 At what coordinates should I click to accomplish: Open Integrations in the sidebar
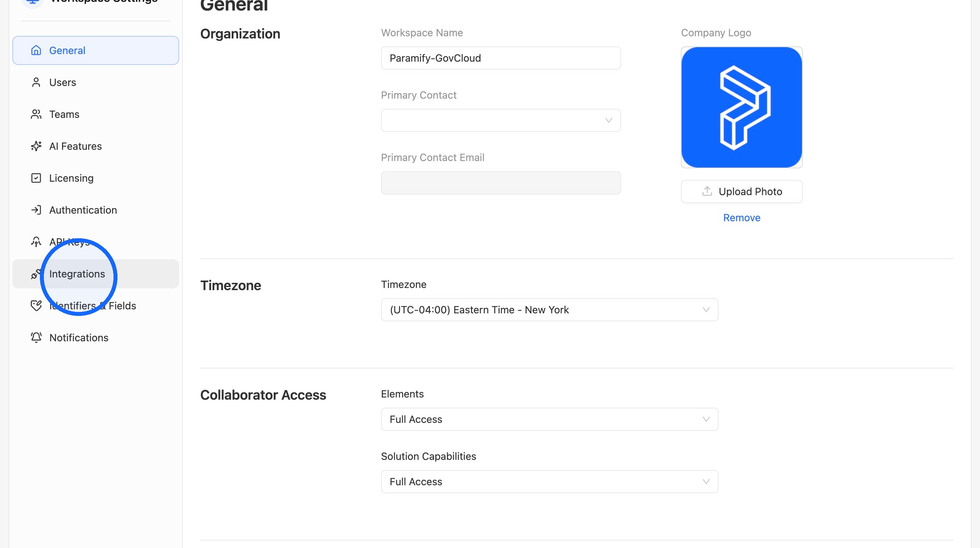click(x=95, y=274)
